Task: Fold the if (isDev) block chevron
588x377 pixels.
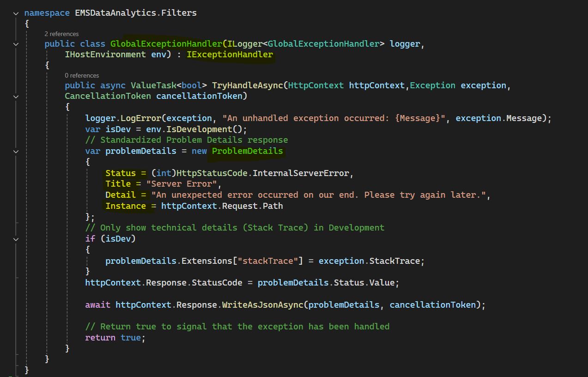Action: tap(16, 239)
